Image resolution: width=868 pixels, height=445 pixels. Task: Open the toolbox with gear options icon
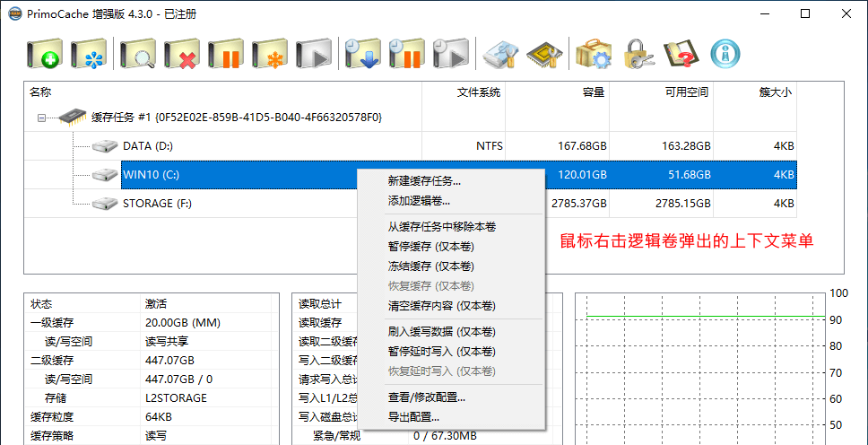(594, 54)
